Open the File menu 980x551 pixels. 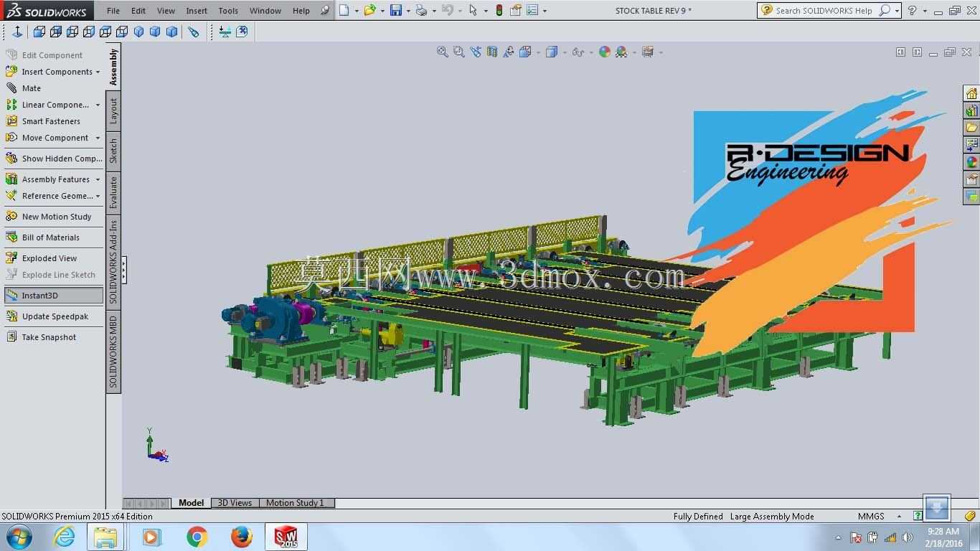pos(113,11)
